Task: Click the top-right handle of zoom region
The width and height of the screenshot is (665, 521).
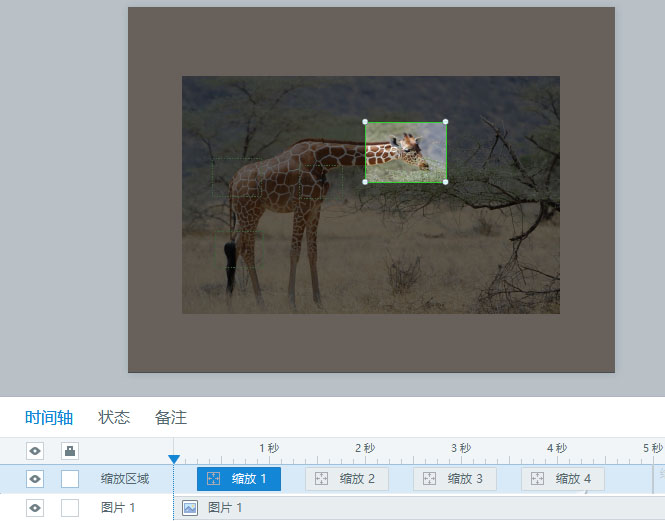Action: tap(445, 122)
